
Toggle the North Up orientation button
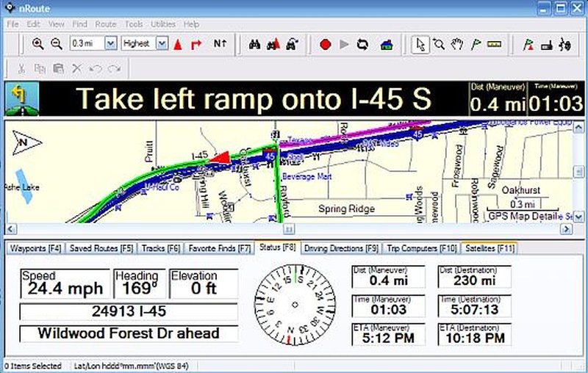(220, 44)
